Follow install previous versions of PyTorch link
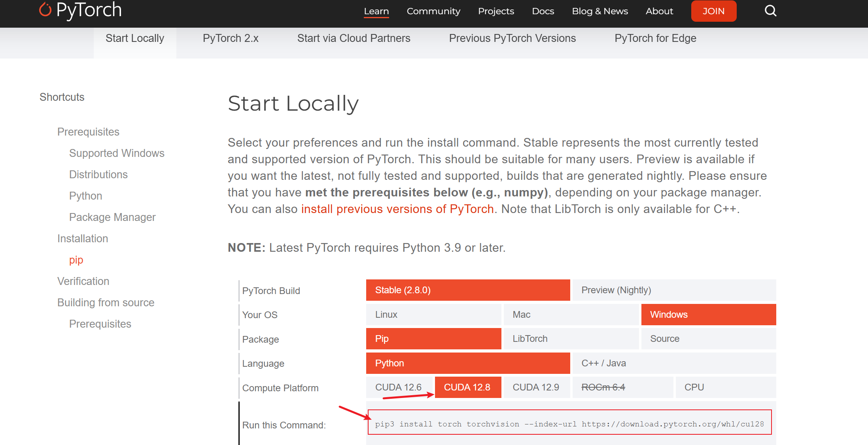 [397, 209]
